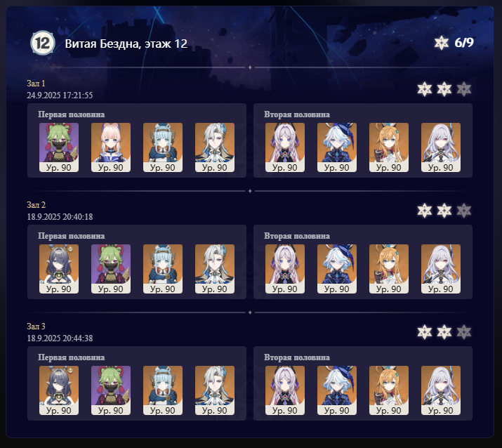The height and width of the screenshot is (448, 502).
Task: Click the 6/9 total stars icon
Action: pyautogui.click(x=441, y=43)
